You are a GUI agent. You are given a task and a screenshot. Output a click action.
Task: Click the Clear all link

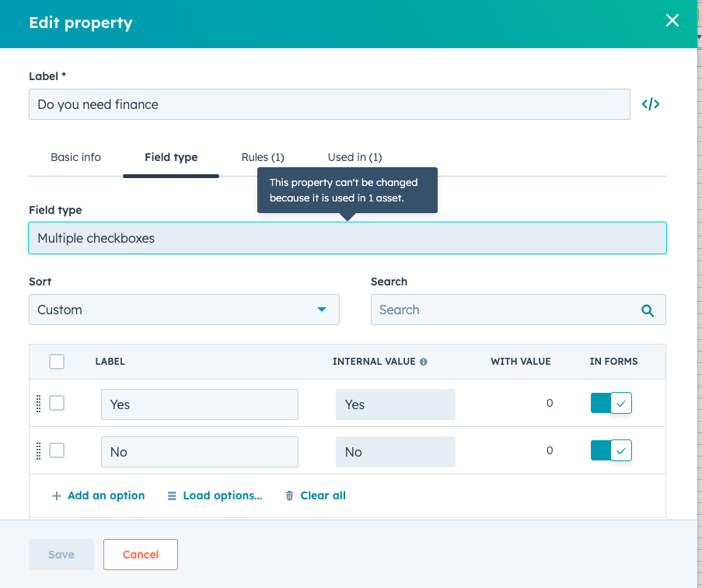[322, 495]
